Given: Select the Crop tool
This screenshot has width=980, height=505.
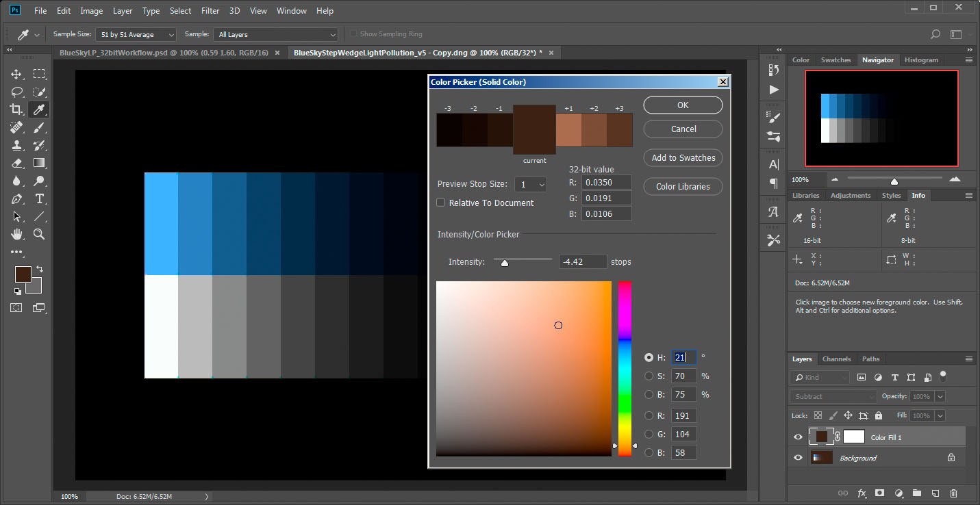Looking at the screenshot, I should (17, 109).
